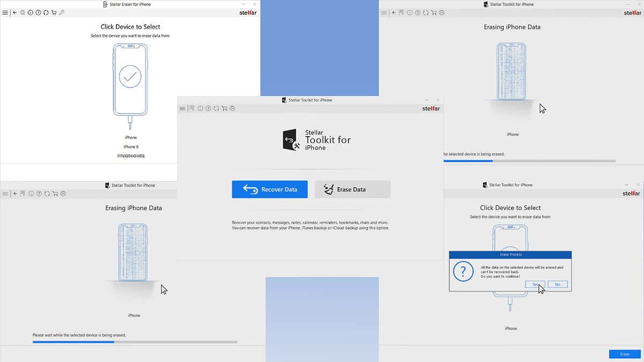Click the back arrow in the eraser toolbar
644x362 pixels.
[14, 12]
